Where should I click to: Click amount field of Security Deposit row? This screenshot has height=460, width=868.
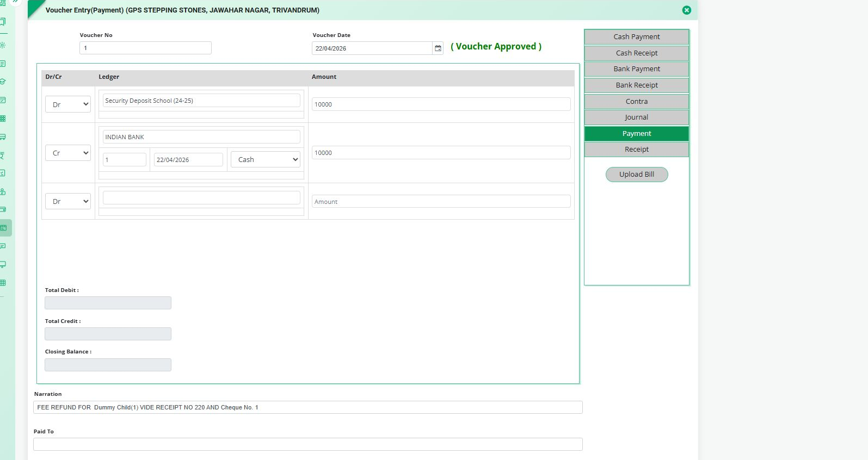point(441,104)
